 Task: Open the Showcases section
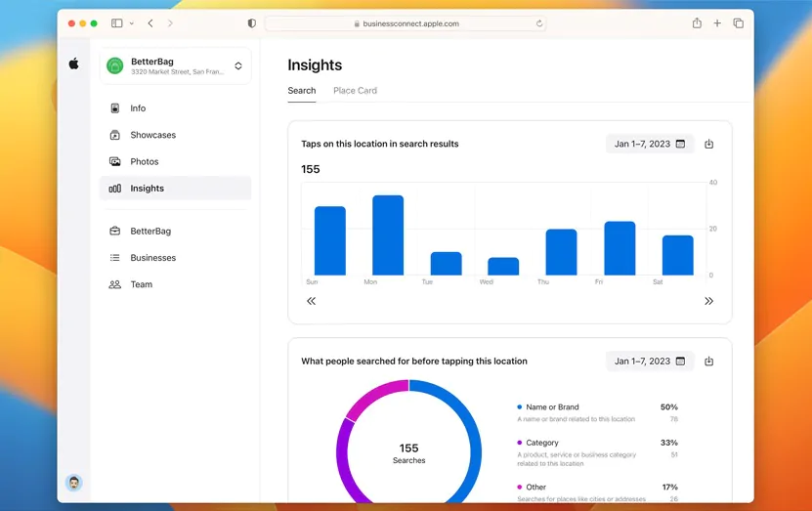pos(175,135)
